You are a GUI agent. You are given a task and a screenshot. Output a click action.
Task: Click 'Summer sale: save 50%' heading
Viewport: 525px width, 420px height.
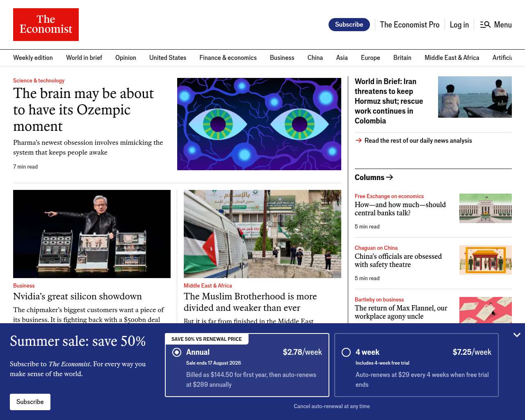[78, 341]
